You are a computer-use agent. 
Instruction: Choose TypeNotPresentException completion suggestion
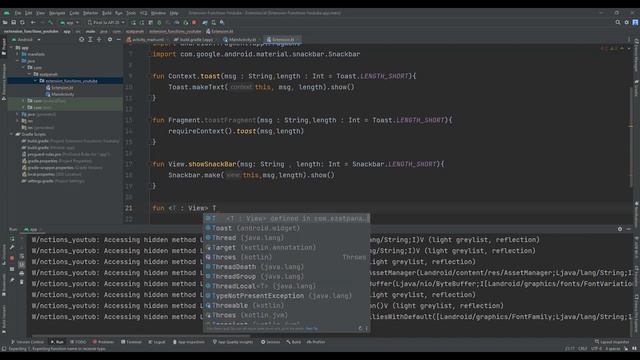[x=287, y=296]
